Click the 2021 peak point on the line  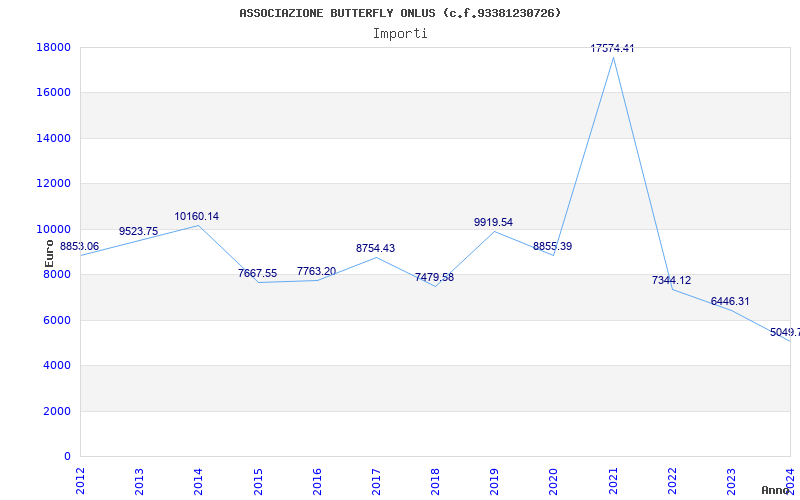[613, 58]
